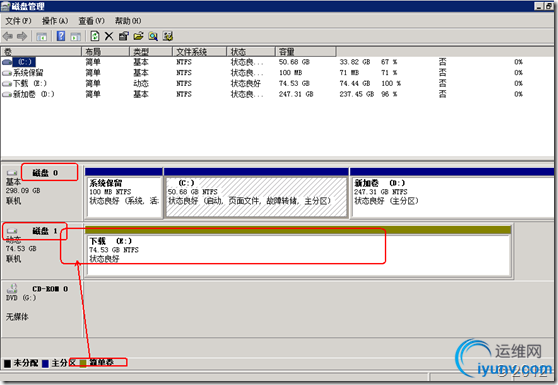Click the last toolbar icon with checkmark
558x385 pixels.
coord(168,36)
